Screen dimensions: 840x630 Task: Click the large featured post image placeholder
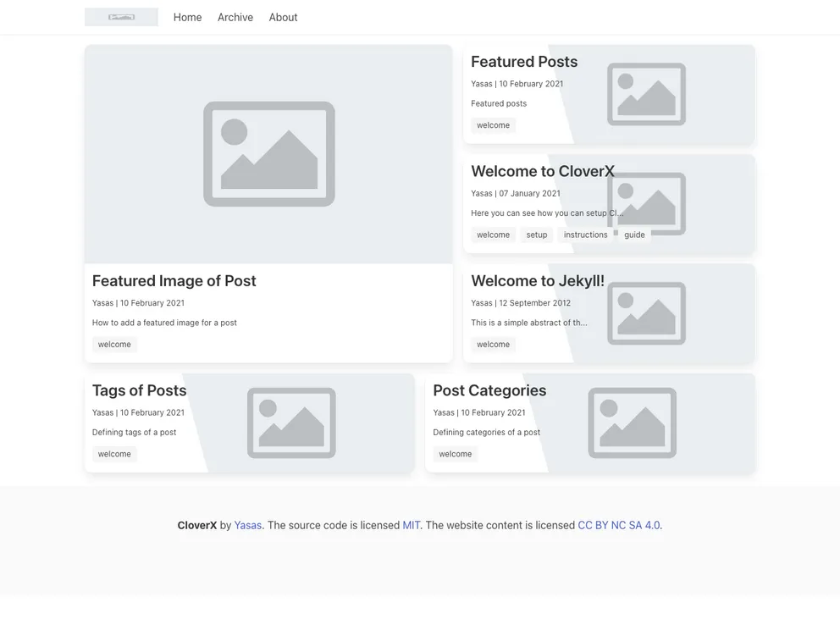point(268,154)
